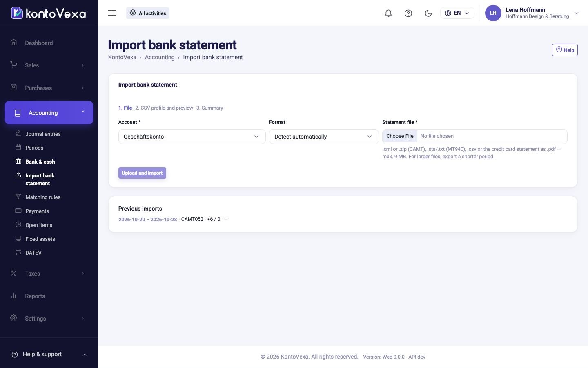This screenshot has width=588, height=368.
Task: Open Journal entries
Action: [43, 134]
